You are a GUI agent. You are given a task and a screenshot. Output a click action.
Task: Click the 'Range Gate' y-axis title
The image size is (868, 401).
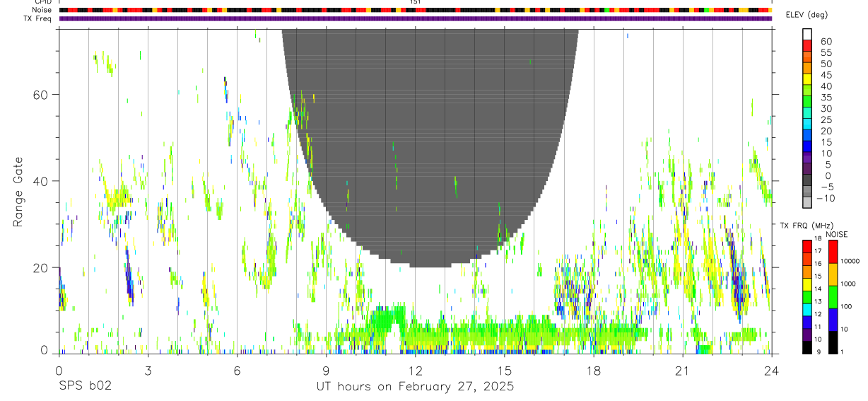18,191
